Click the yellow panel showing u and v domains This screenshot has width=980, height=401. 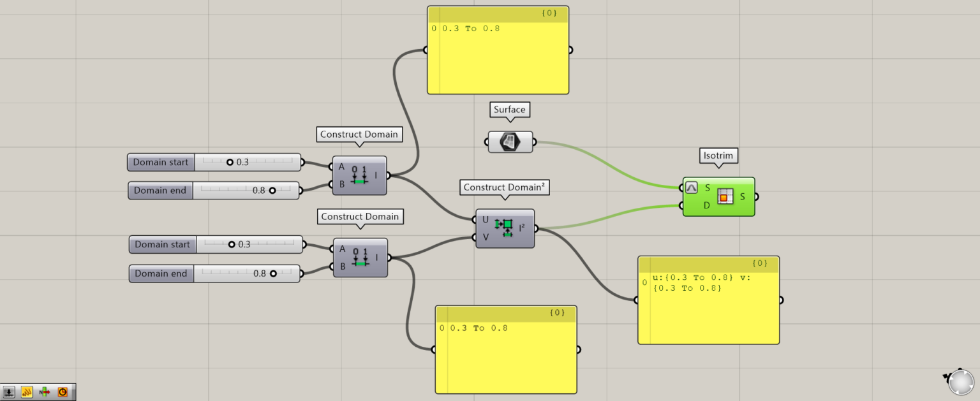point(708,300)
